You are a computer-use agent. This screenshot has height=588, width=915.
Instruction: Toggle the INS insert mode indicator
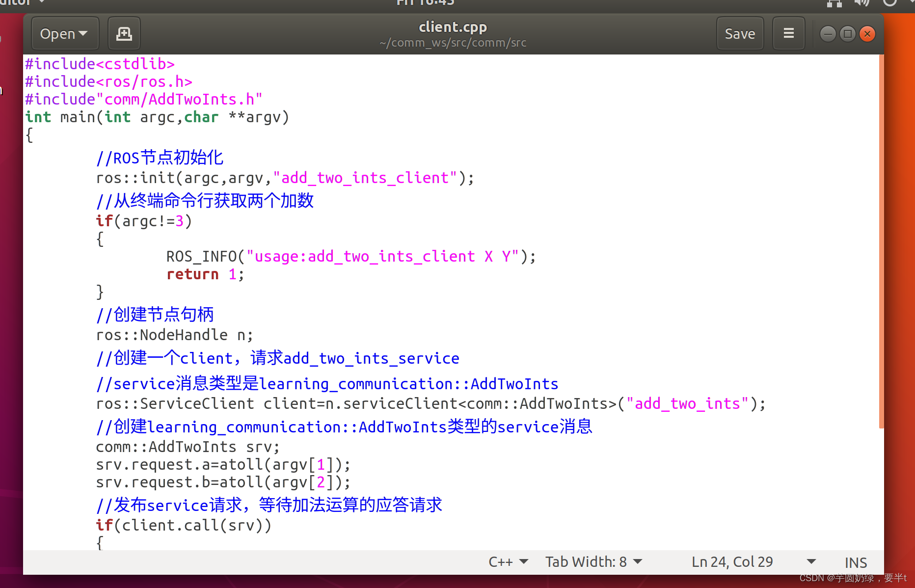856,562
